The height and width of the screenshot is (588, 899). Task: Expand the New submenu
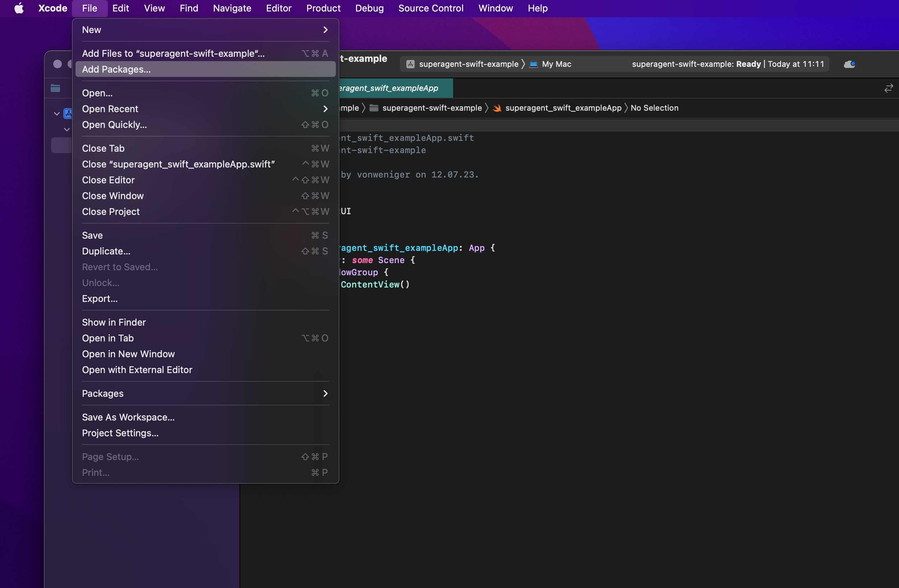205,30
